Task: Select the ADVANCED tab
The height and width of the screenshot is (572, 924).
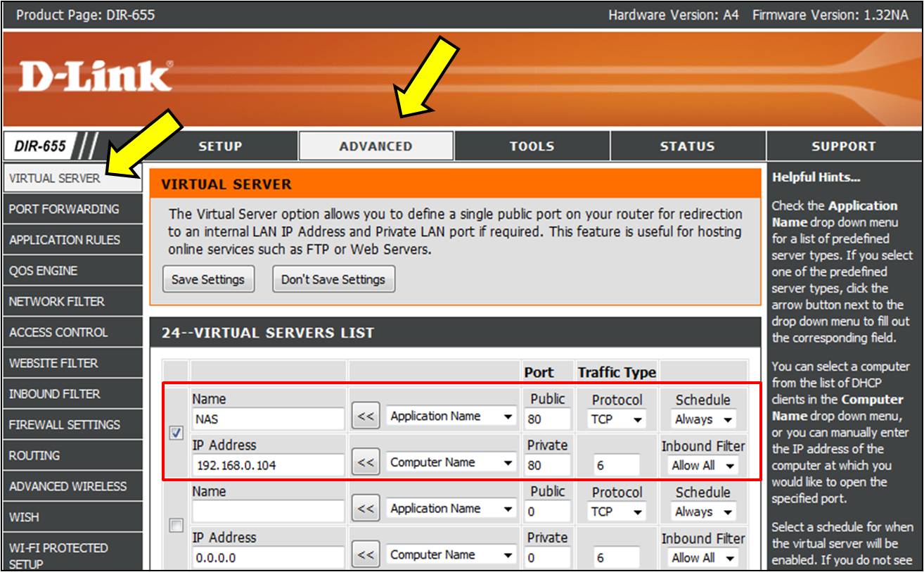Action: pos(376,146)
